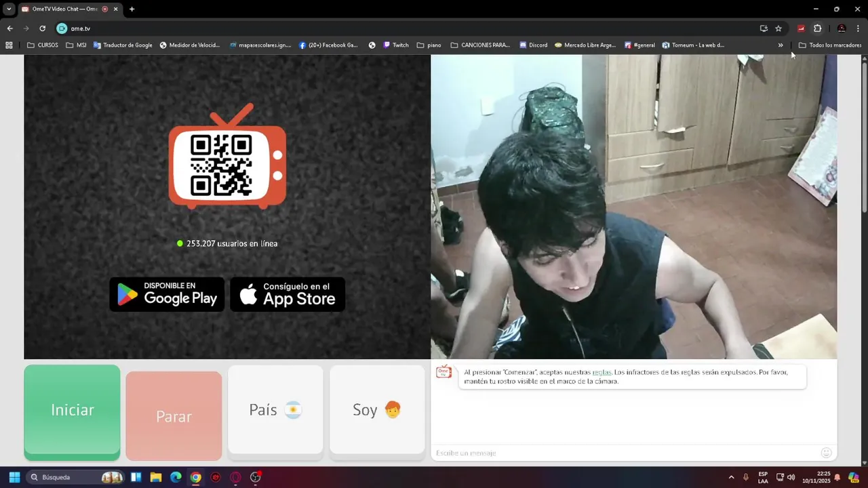Open the piano bookmark folder
Screen dimensions: 868x488
click(429, 45)
